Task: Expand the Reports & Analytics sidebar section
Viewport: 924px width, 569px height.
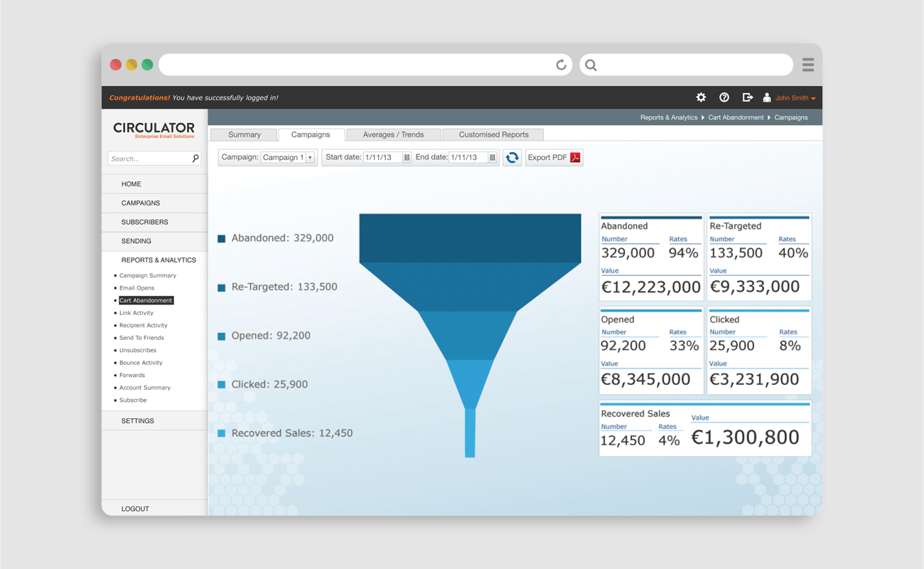Action: click(x=159, y=260)
